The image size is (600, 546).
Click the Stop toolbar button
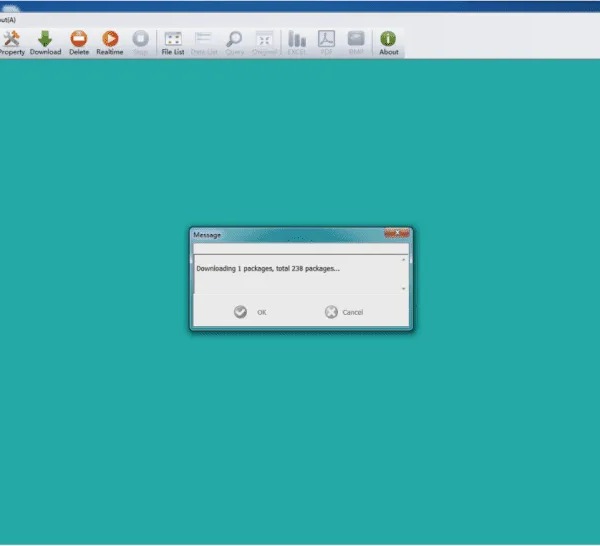(x=140, y=41)
